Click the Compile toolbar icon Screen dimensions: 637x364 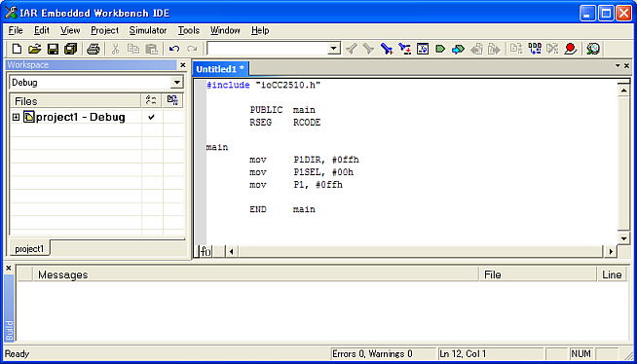point(516,49)
